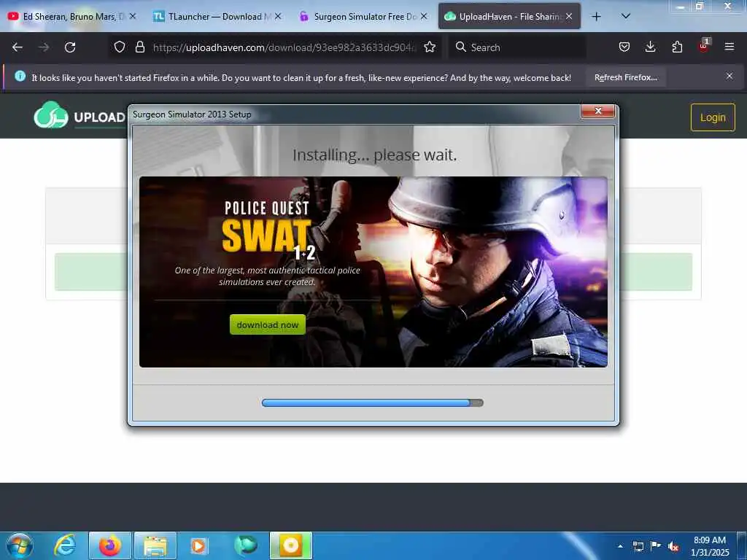Click the dimmed forward navigation arrow
The width and height of the screenshot is (747, 560).
[44, 47]
